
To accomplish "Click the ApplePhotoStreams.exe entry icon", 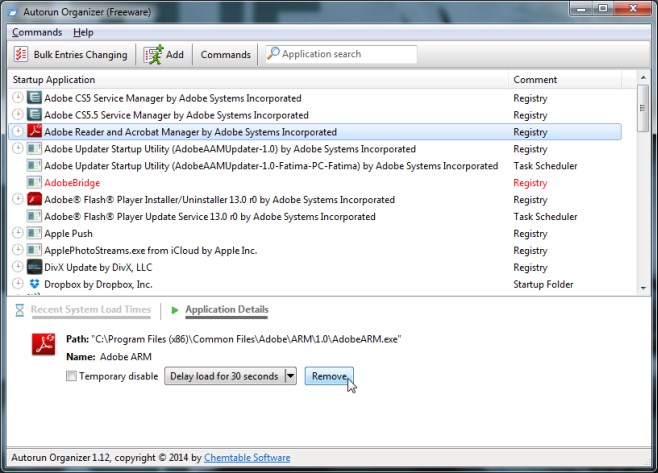I will [x=34, y=250].
